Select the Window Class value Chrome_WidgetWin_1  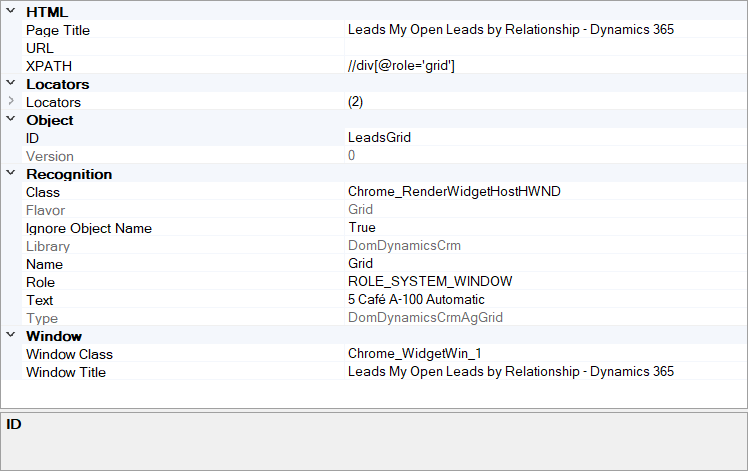pyautogui.click(x=413, y=354)
